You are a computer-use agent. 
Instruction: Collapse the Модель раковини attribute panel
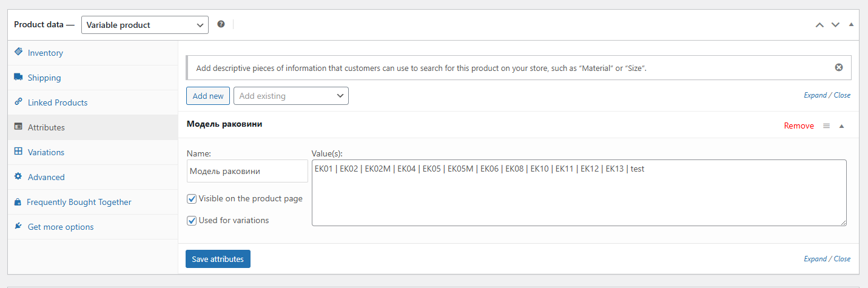[841, 126]
